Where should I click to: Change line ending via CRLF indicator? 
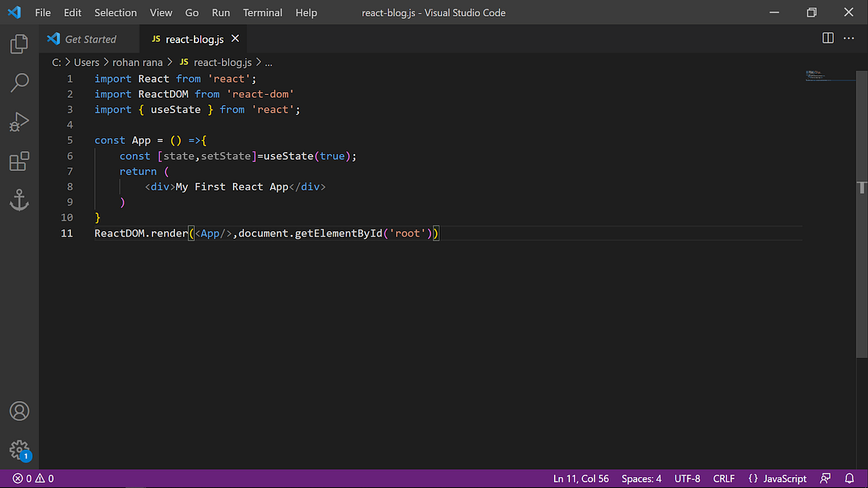point(723,478)
